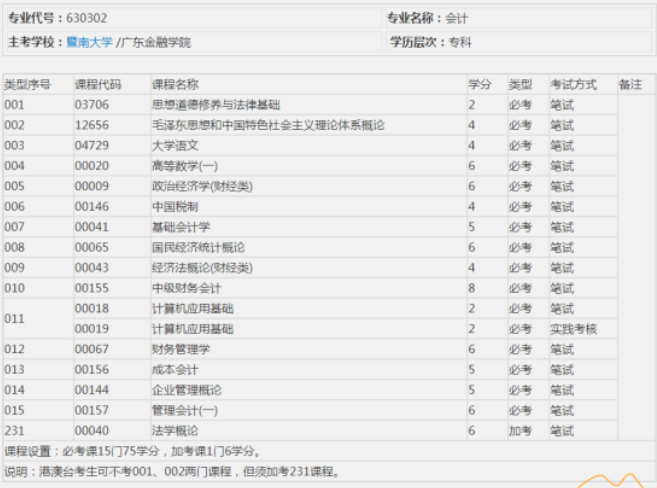Click course name 大学语文
Image resolution: width=657 pixels, height=488 pixels.
point(175,145)
